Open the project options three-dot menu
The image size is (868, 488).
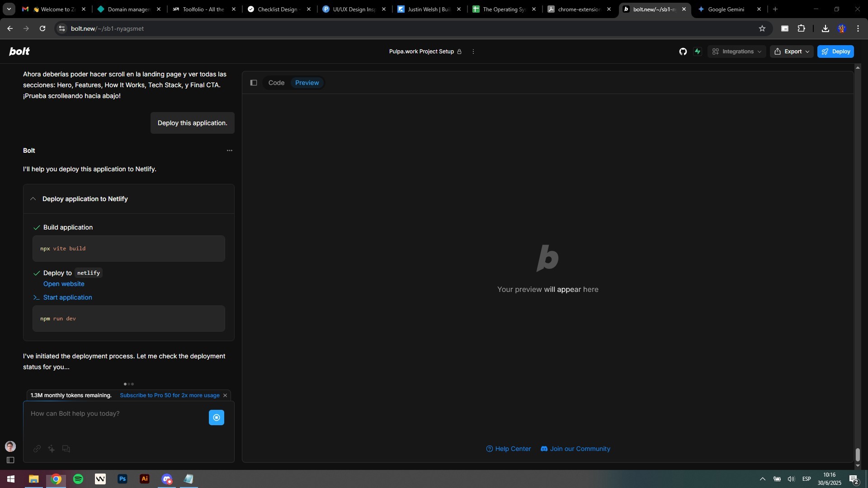[473, 52]
